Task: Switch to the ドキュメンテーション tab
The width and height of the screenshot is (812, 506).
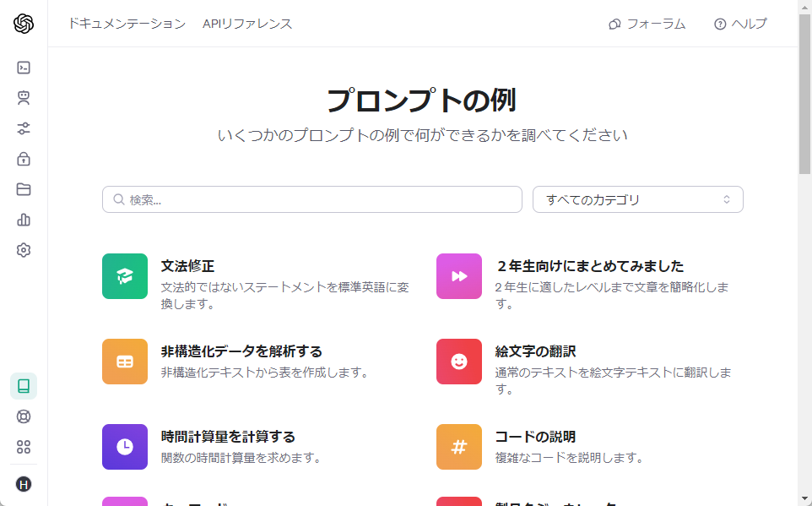Action: pyautogui.click(x=127, y=24)
